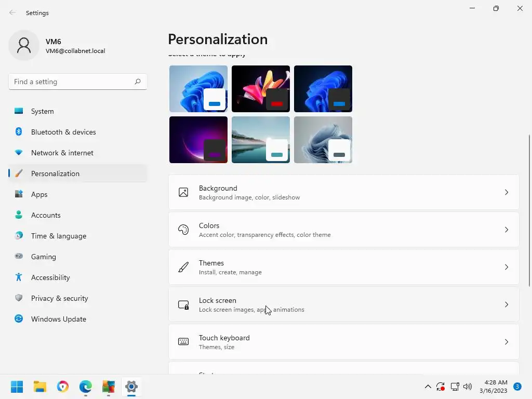Go to Bluetooth & devices
The width and height of the screenshot is (532, 399).
(x=78, y=131)
